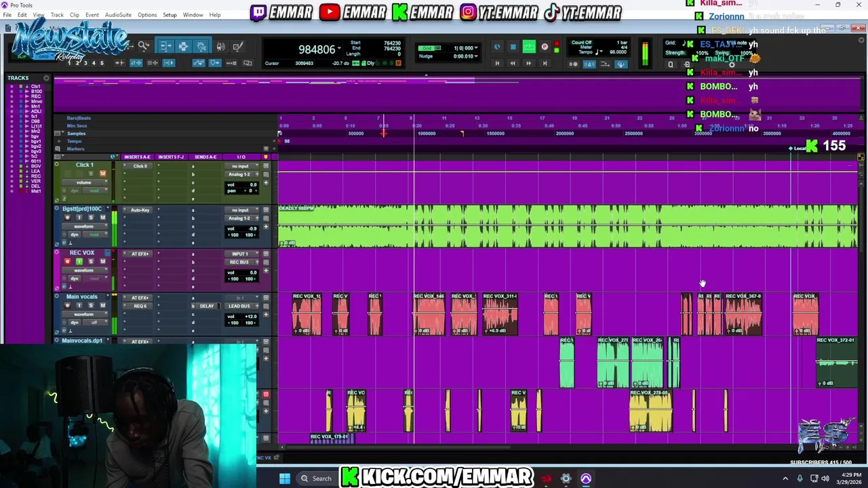Select the Scrubber speaker tool

coord(220,46)
